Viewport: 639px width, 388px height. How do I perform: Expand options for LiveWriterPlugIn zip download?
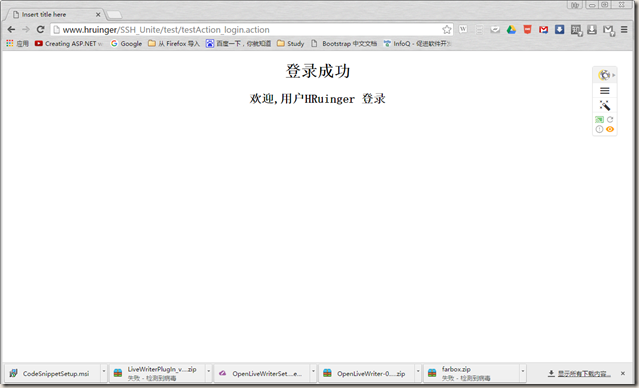coord(209,372)
